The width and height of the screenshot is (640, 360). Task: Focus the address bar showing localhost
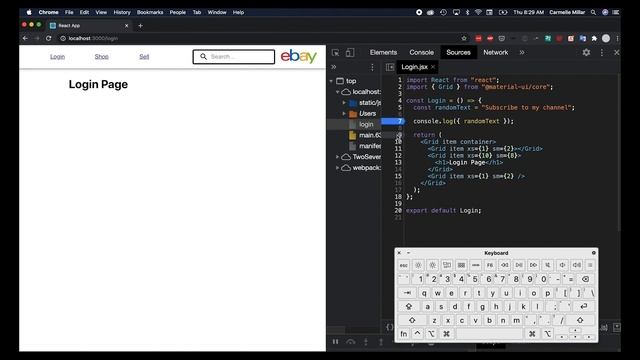tap(261, 38)
